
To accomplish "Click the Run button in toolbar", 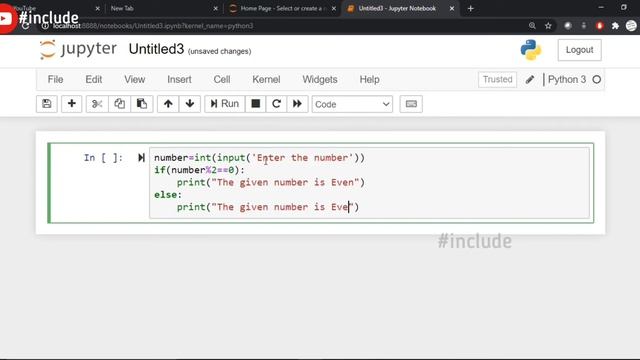I will click(224, 104).
